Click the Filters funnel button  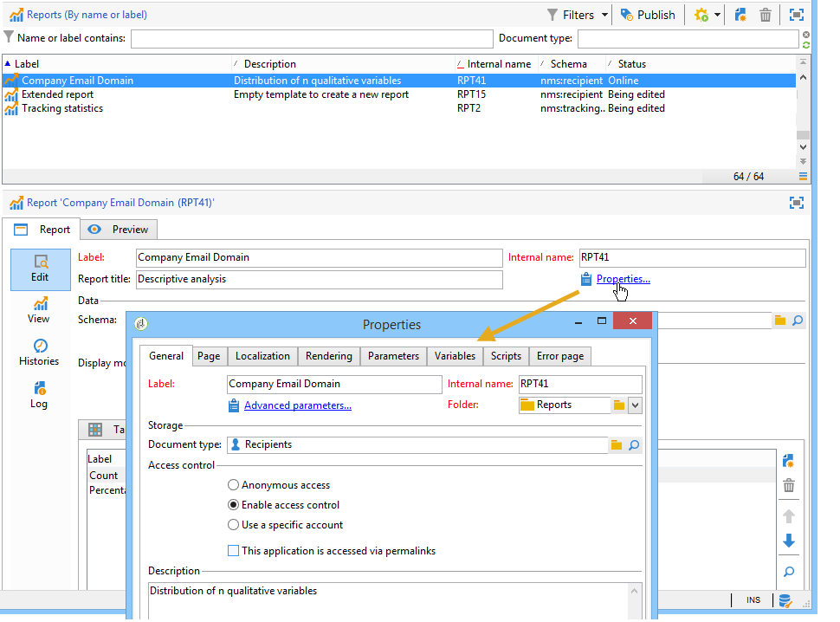pyautogui.click(x=571, y=15)
